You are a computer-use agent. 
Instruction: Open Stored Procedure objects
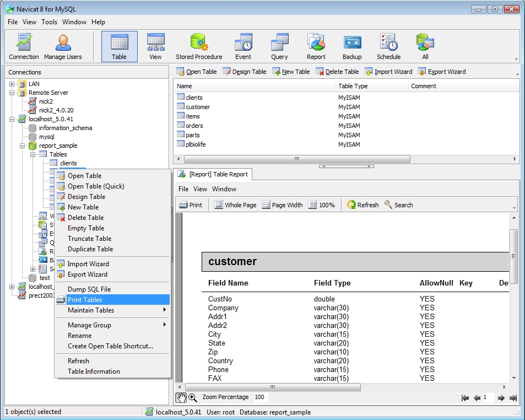coord(199,46)
